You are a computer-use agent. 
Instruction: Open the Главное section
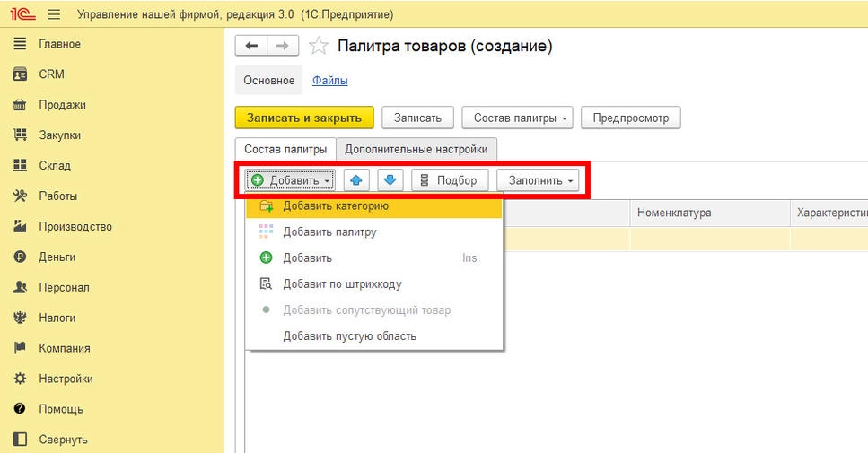point(59,44)
